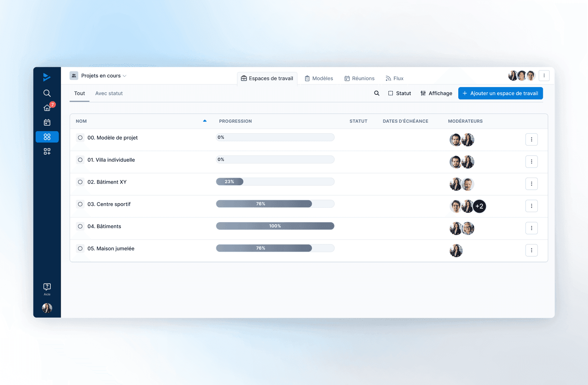The height and width of the screenshot is (385, 588).
Task: Open the Statut filter menu
Action: click(x=399, y=93)
